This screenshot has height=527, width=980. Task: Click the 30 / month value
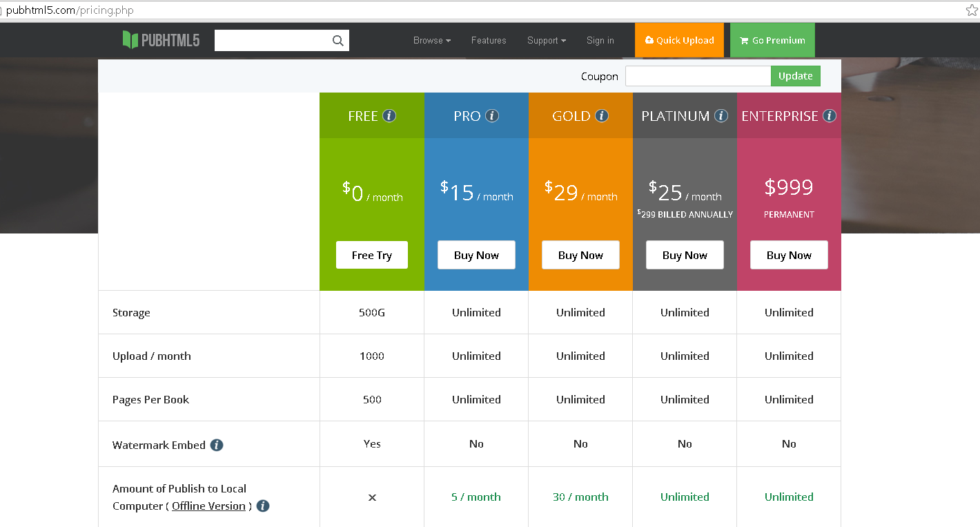(580, 497)
